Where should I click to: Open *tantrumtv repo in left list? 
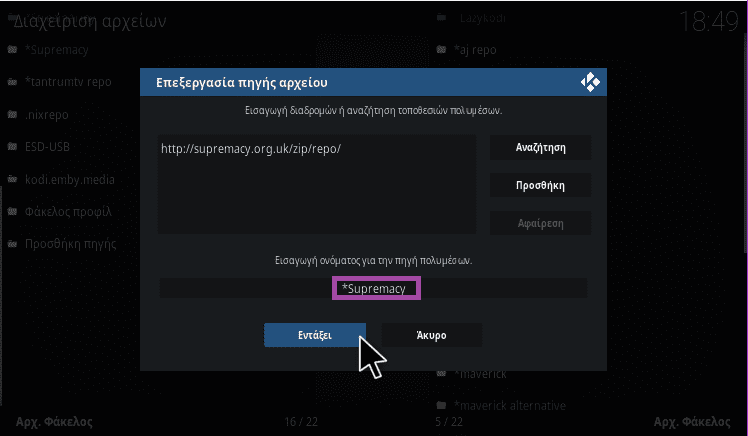click(x=68, y=82)
